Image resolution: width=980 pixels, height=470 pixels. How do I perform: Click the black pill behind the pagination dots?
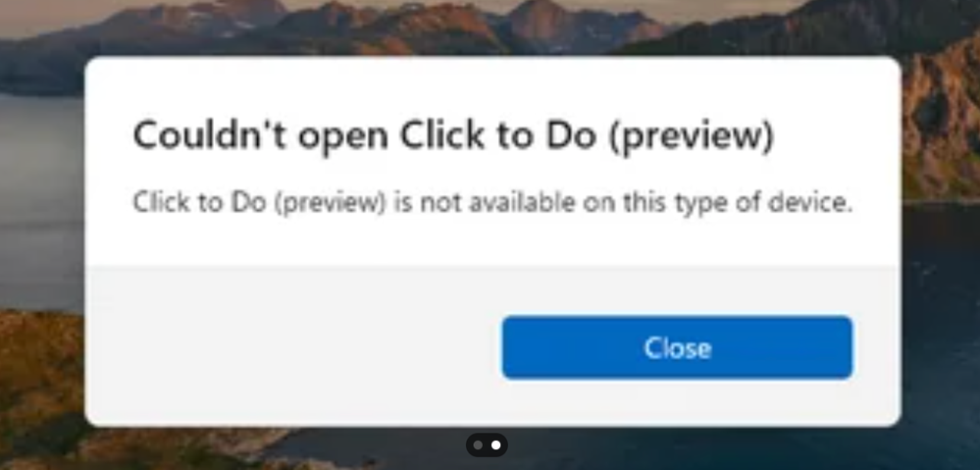pyautogui.click(x=487, y=445)
